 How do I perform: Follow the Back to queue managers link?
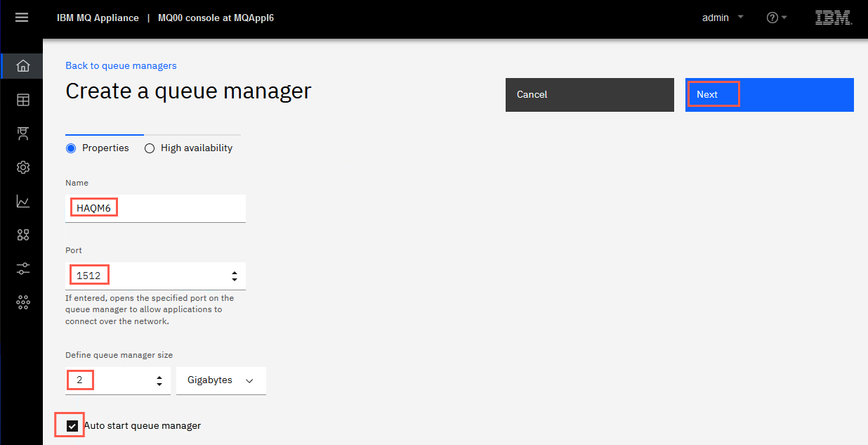121,65
